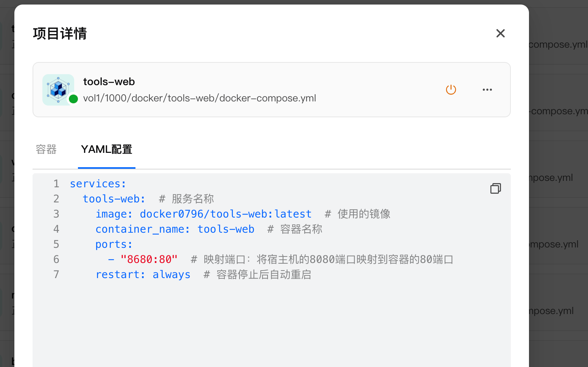Switch to the 容器 tab
Screen dimensions: 588x367
(46, 149)
